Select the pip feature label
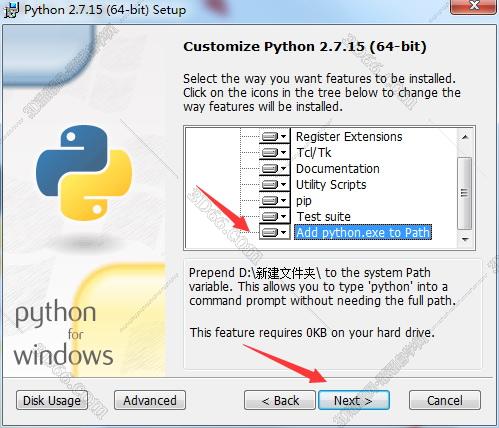 304,201
